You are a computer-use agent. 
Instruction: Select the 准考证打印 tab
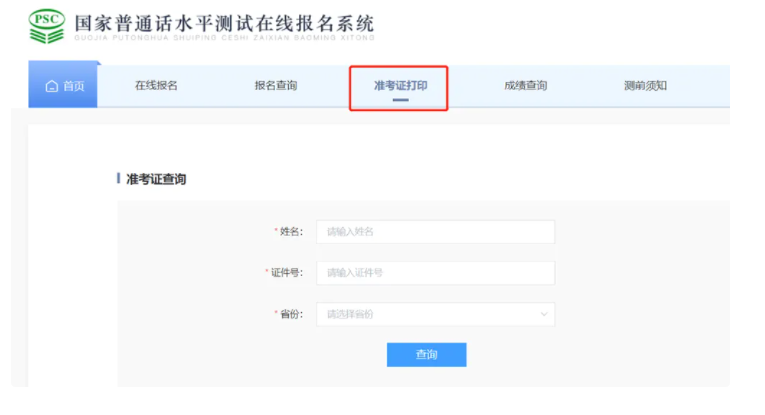(x=400, y=86)
